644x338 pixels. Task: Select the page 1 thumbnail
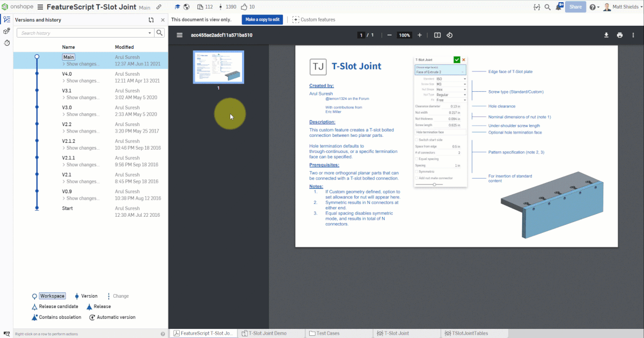218,67
